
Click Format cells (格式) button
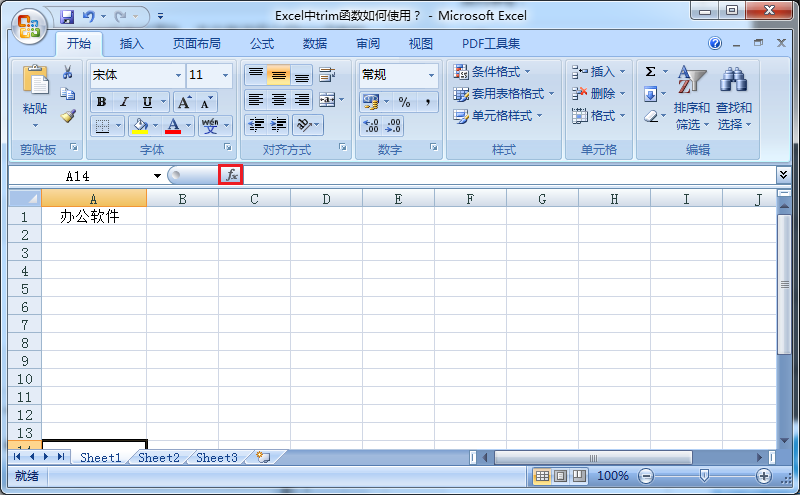tap(598, 116)
